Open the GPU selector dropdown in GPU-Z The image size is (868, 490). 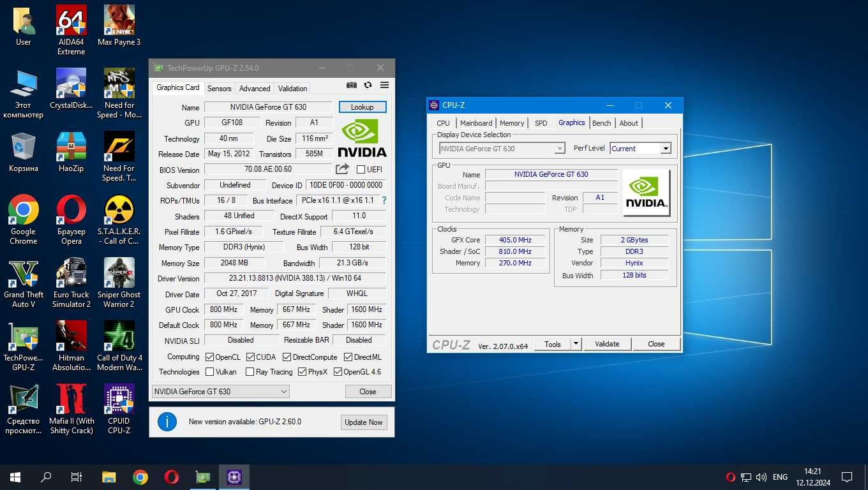pyautogui.click(x=220, y=391)
